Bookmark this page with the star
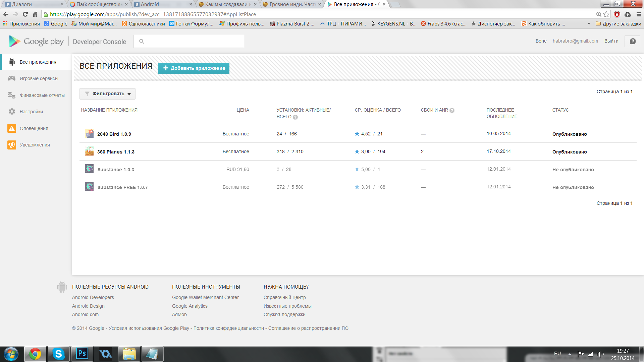The image size is (644, 362). click(x=606, y=14)
